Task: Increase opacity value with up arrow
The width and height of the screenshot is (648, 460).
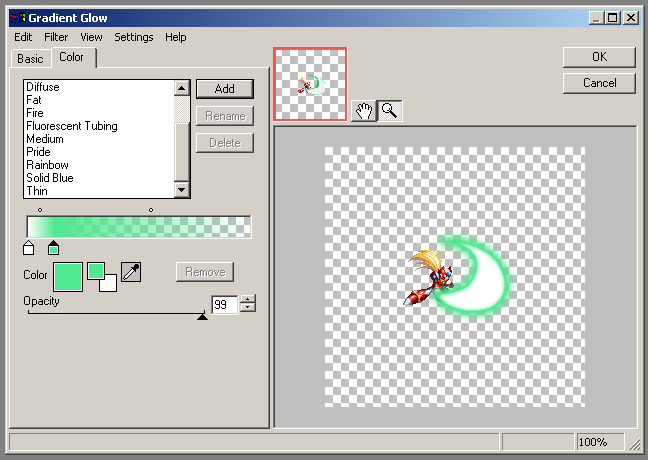Action: coord(248,300)
